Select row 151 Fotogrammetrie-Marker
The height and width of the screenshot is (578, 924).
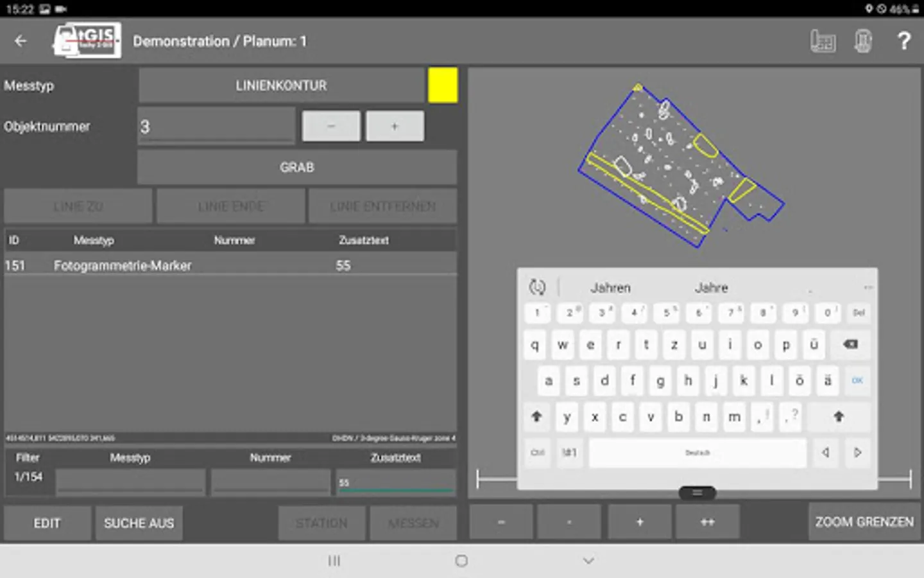(x=230, y=265)
